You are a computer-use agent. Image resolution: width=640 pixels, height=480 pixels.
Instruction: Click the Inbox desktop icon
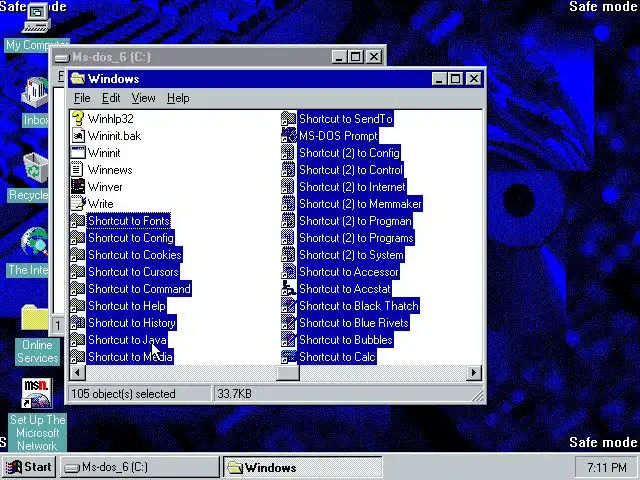tap(34, 93)
